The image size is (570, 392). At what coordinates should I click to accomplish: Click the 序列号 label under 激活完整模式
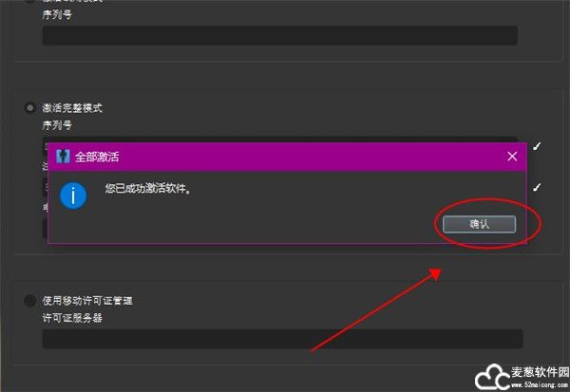[x=57, y=125]
